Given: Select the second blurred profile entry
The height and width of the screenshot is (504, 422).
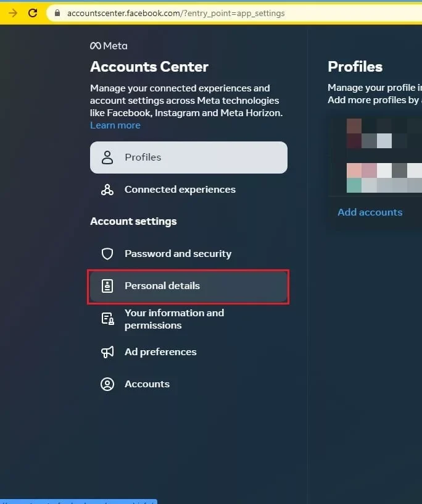Looking at the screenshot, I should (x=376, y=178).
